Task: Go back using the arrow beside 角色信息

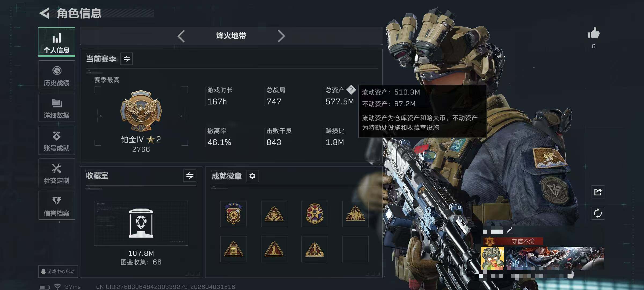Action: 44,13
